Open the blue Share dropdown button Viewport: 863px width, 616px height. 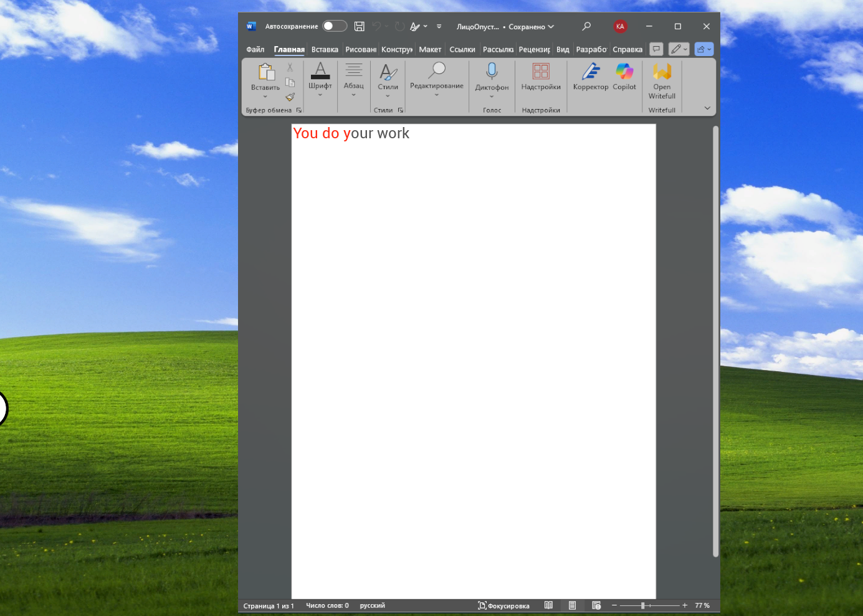(x=703, y=49)
